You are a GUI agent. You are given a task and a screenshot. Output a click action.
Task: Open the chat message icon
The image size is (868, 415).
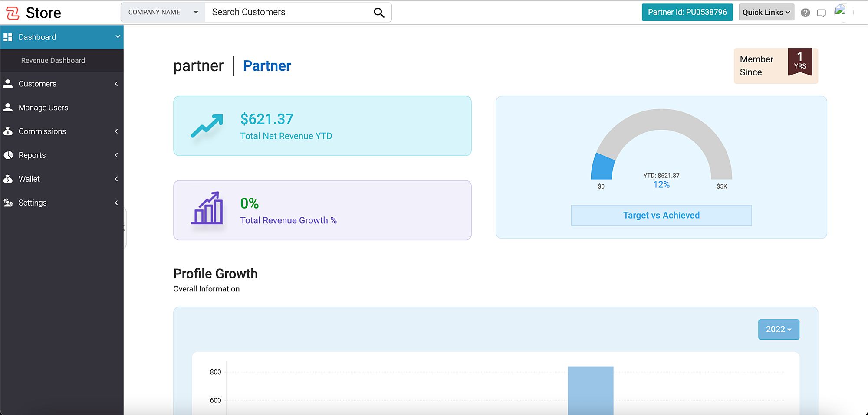[x=821, y=13]
